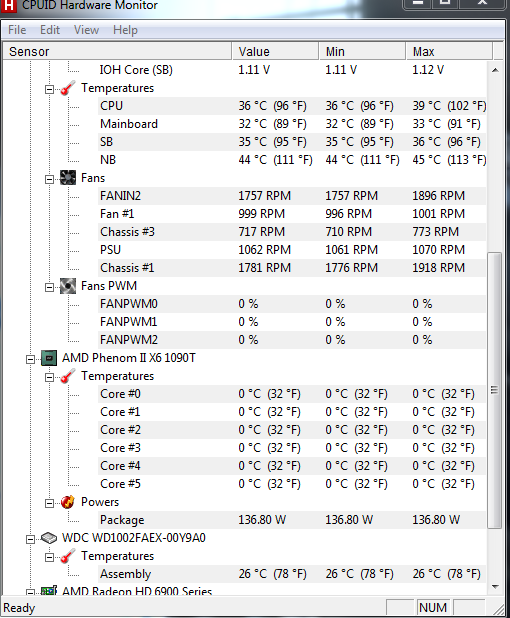This screenshot has width=510, height=618.
Task: Click the hard drive icon for WDC WD1002FAEX
Action: [49, 538]
